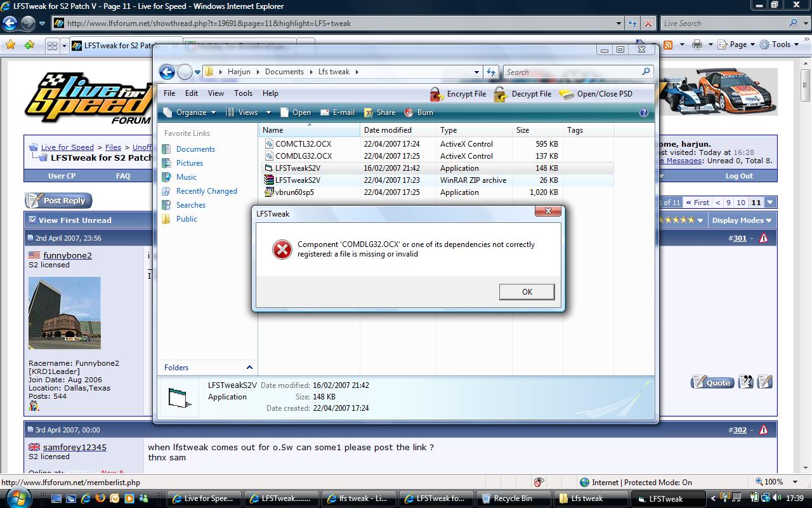The height and width of the screenshot is (508, 812).
Task: Open Explorer's blue Help icon
Action: 644,112
